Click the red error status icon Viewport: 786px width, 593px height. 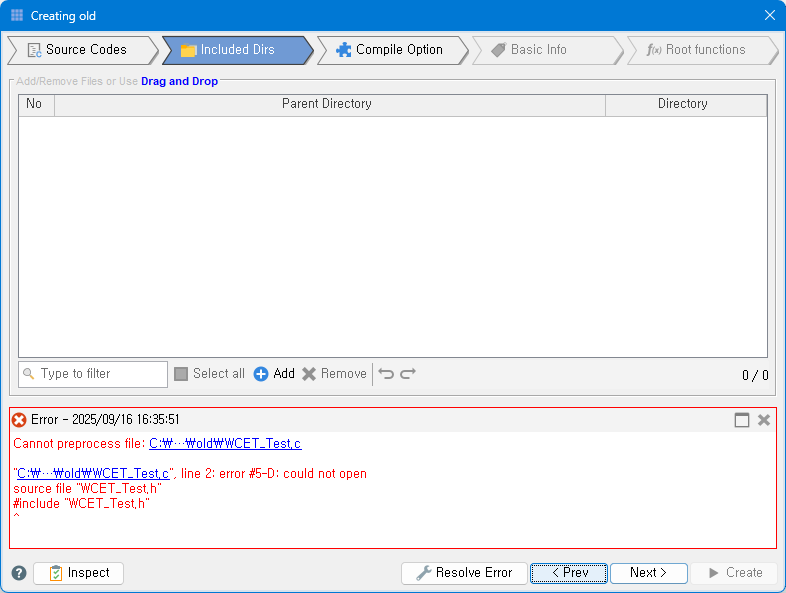19,420
